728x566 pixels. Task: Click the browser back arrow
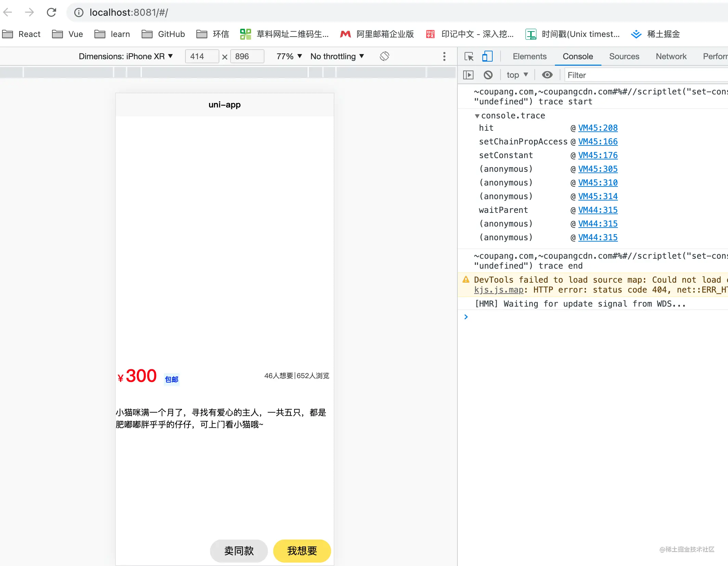tap(8, 13)
